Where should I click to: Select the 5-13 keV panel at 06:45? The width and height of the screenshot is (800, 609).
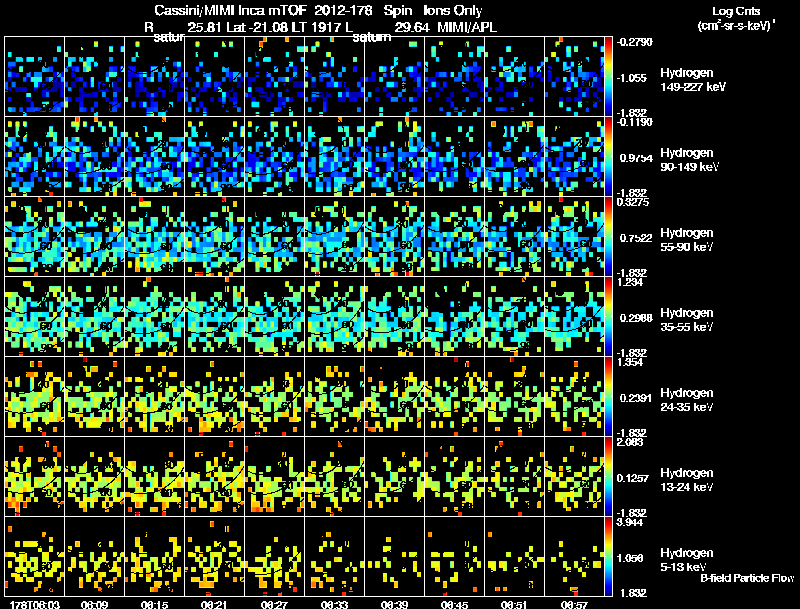click(454, 556)
